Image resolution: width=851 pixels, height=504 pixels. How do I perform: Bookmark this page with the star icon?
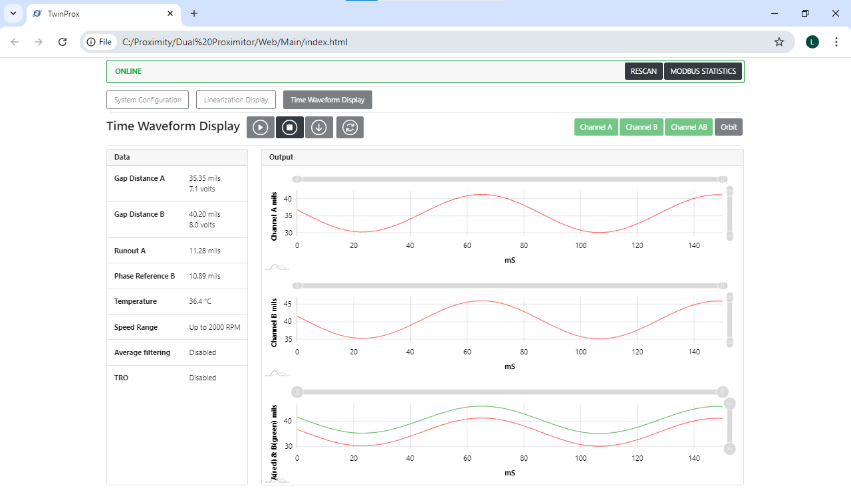click(779, 42)
